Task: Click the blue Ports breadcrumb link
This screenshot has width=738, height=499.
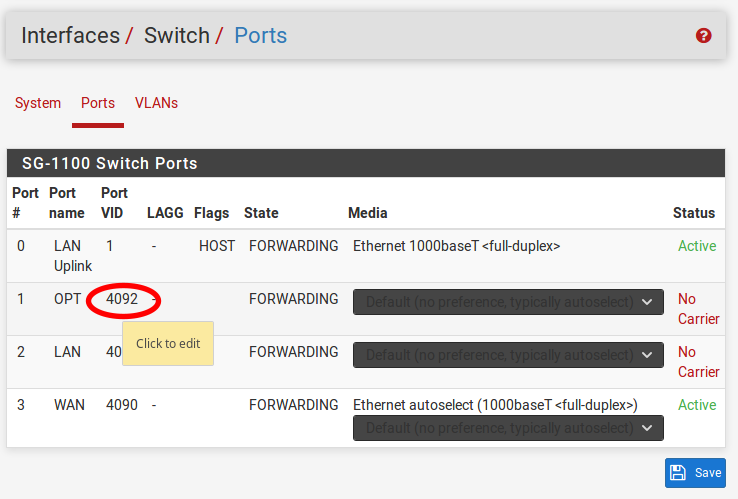Action: coord(260,36)
